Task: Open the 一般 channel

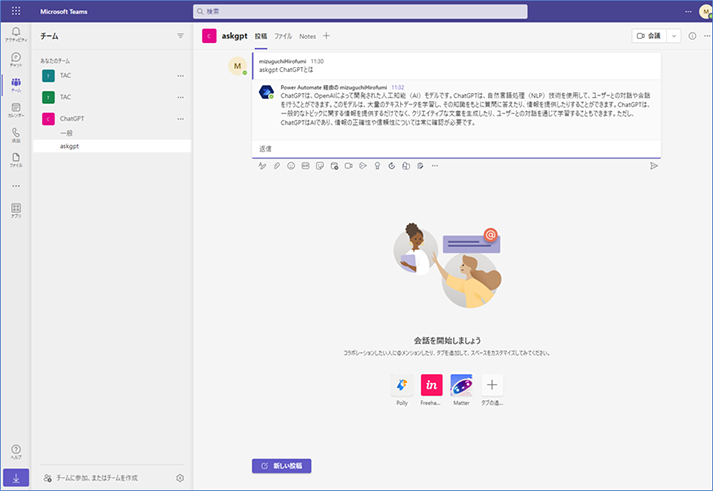Action: click(x=112, y=133)
